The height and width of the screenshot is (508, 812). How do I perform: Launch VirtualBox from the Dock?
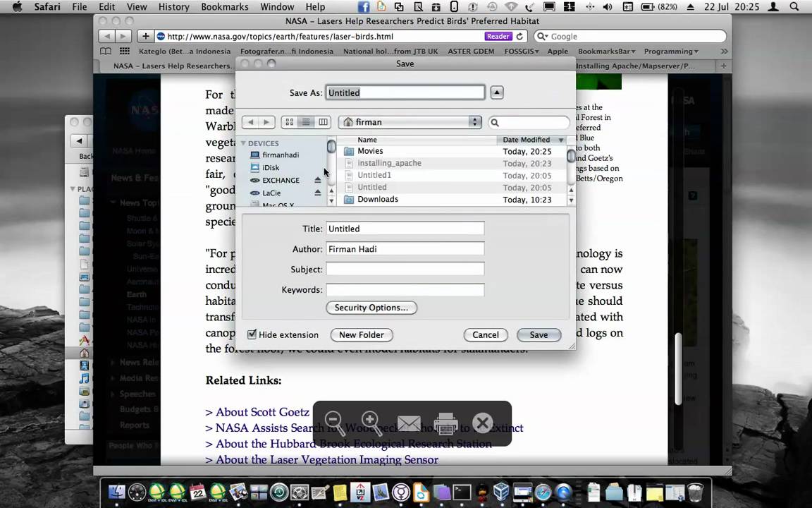click(500, 491)
